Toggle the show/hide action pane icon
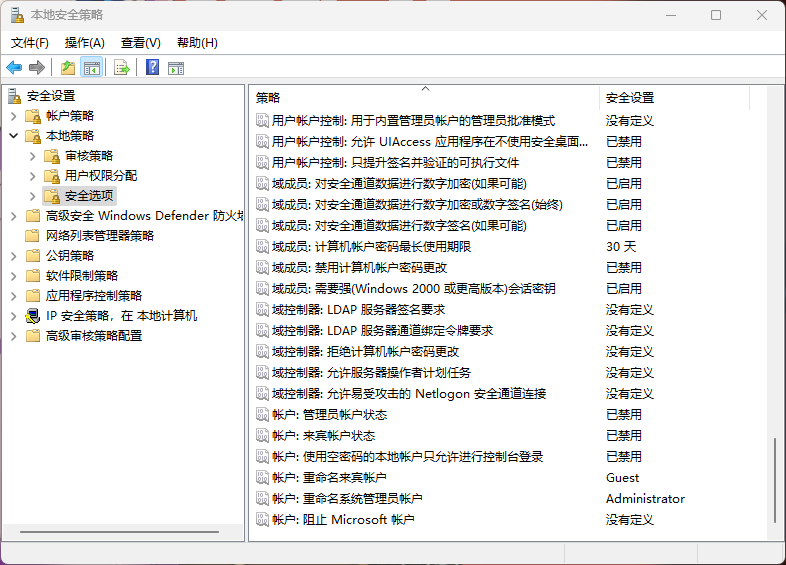This screenshot has height=565, width=786. coord(176,68)
